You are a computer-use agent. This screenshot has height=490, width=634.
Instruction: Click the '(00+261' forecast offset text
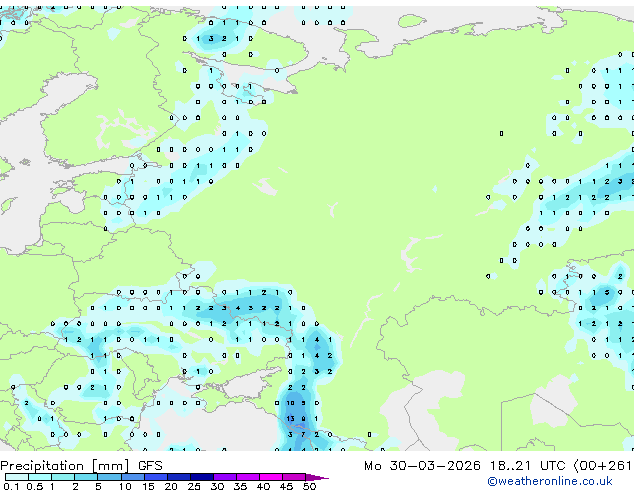pyautogui.click(x=602, y=466)
